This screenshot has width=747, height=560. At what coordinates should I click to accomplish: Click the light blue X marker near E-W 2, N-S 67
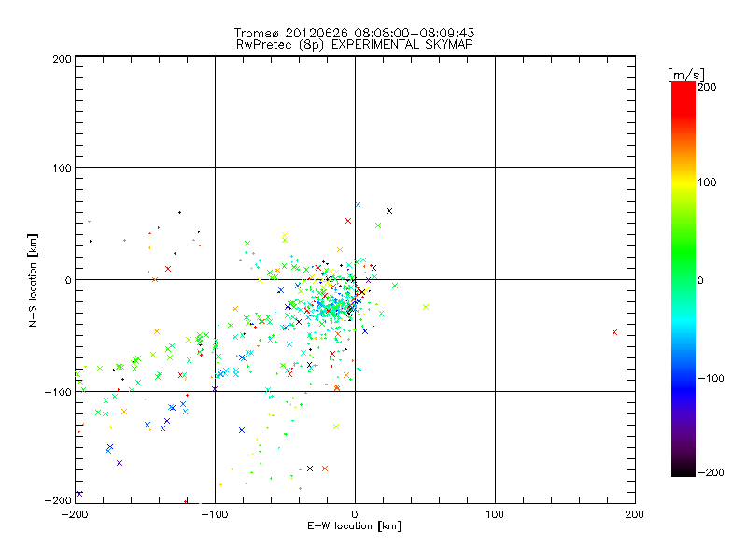tap(358, 204)
